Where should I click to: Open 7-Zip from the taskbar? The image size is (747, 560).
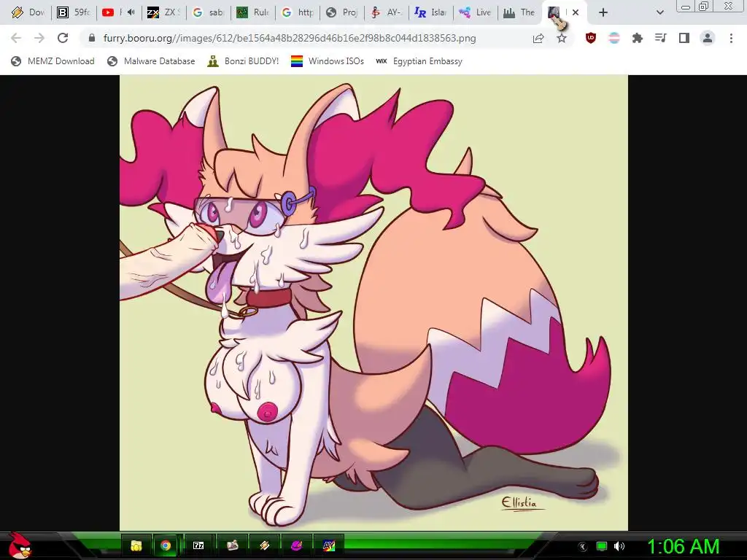[198, 545]
